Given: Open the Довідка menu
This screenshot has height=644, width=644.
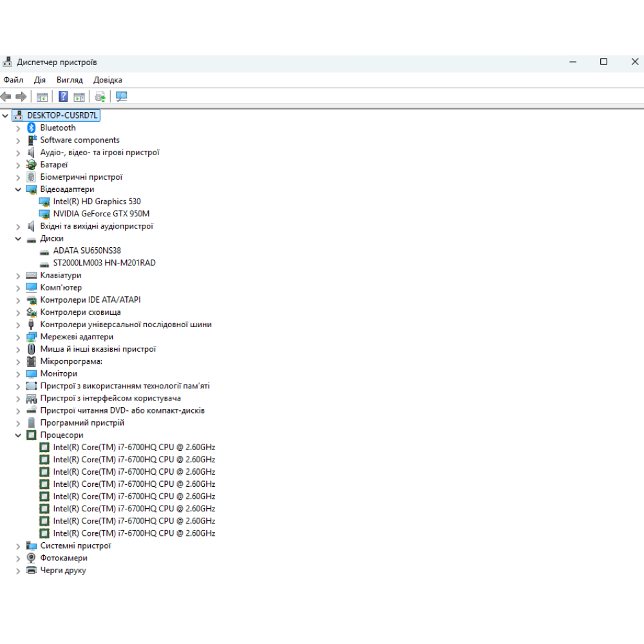Looking at the screenshot, I should 108,80.
